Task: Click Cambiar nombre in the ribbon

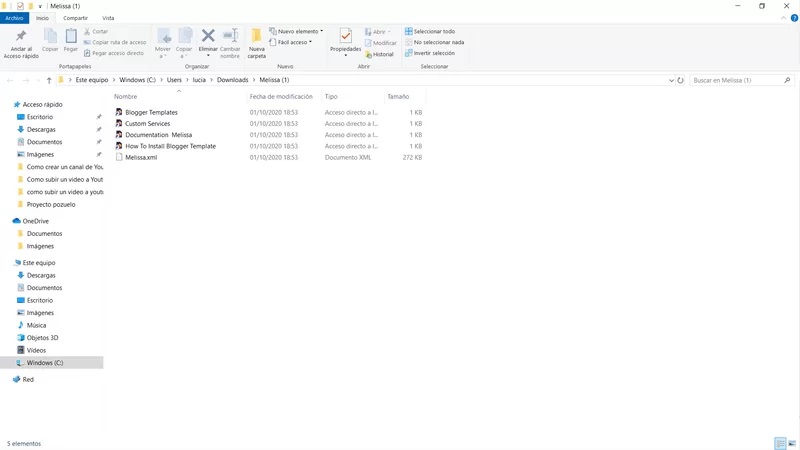Action: [x=230, y=38]
